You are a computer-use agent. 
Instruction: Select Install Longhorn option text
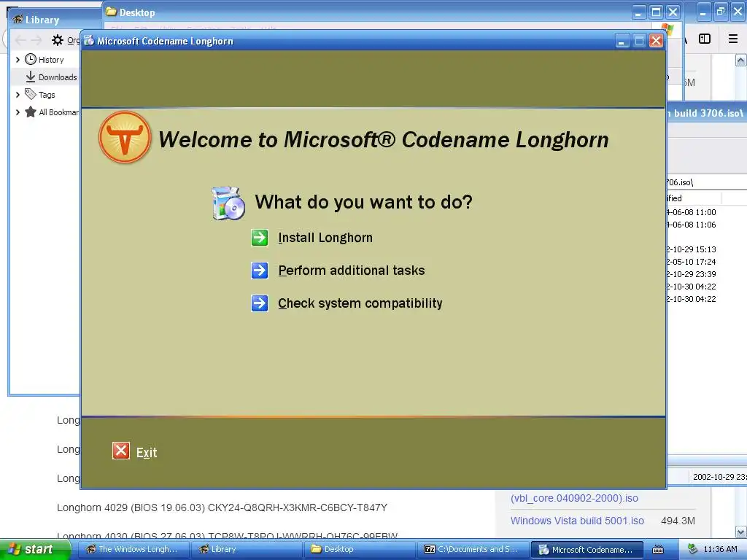(x=325, y=238)
